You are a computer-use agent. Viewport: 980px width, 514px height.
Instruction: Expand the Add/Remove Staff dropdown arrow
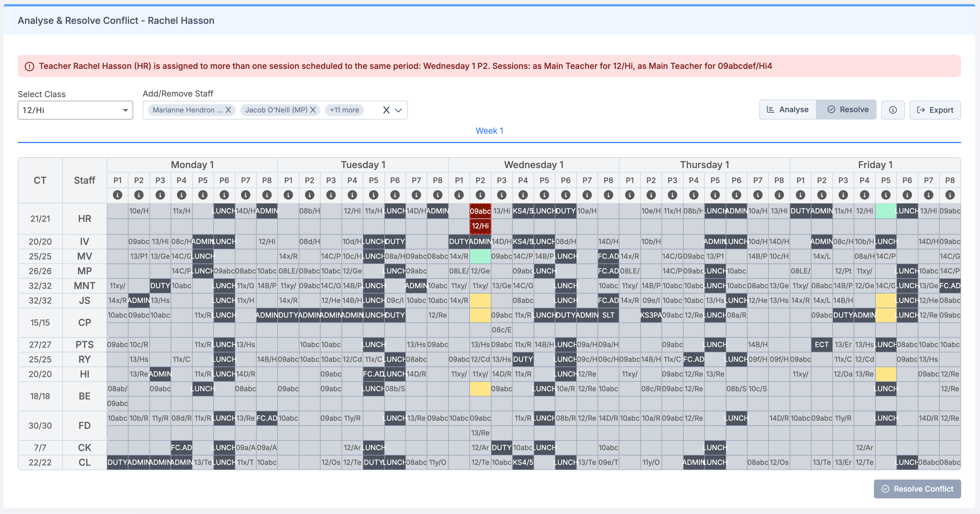398,110
